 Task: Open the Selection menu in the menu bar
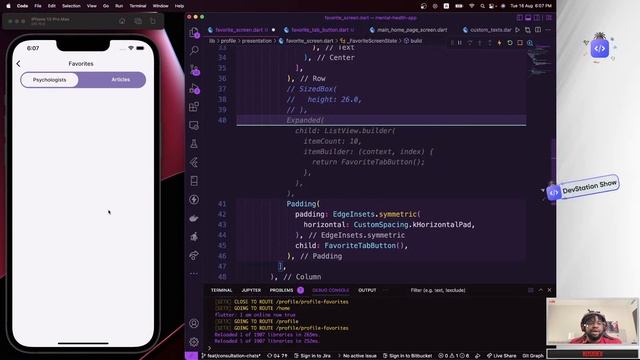pyautogui.click(x=71, y=6)
